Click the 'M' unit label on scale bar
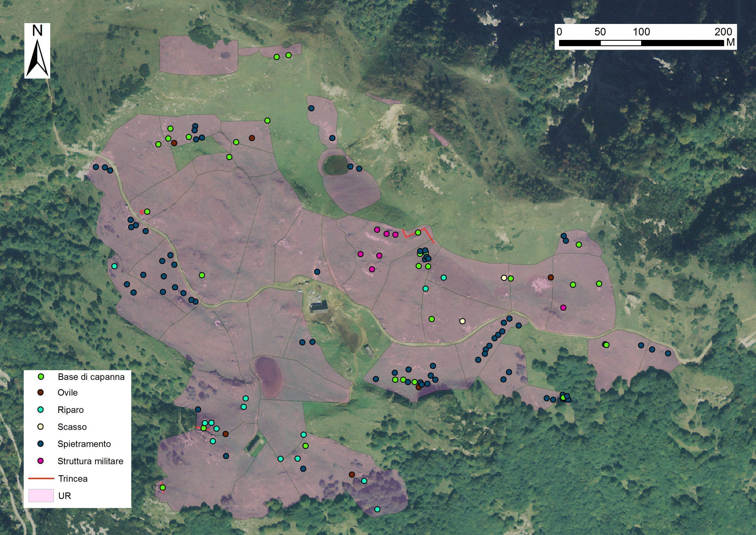This screenshot has height=535, width=756. (730, 43)
